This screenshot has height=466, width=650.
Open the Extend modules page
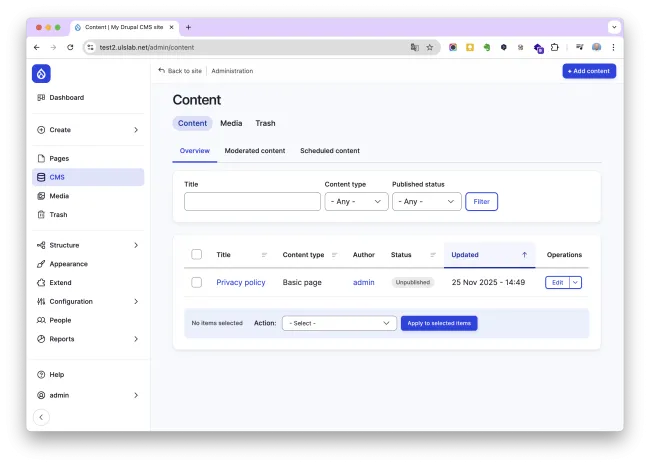60,283
